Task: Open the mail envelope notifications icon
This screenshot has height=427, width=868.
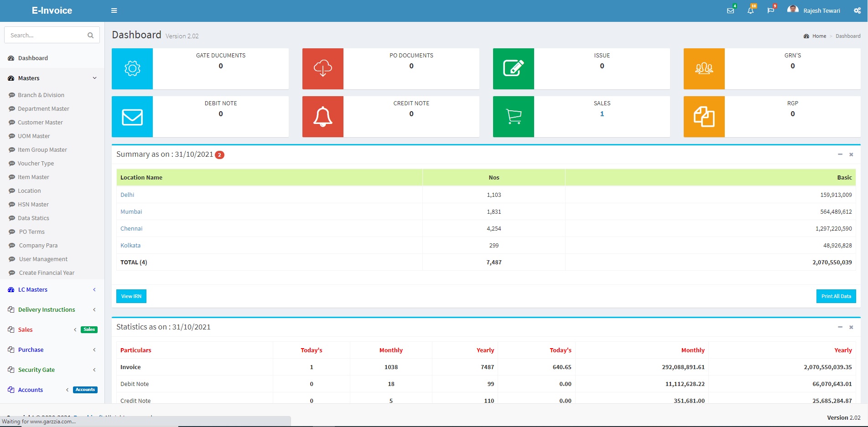Action: tap(730, 10)
